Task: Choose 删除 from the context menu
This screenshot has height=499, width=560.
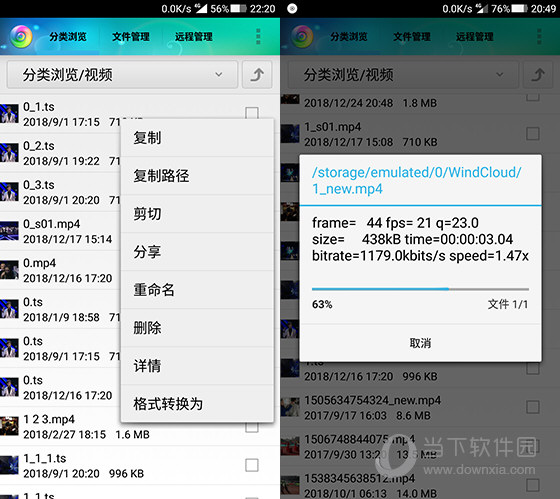Action: point(198,328)
